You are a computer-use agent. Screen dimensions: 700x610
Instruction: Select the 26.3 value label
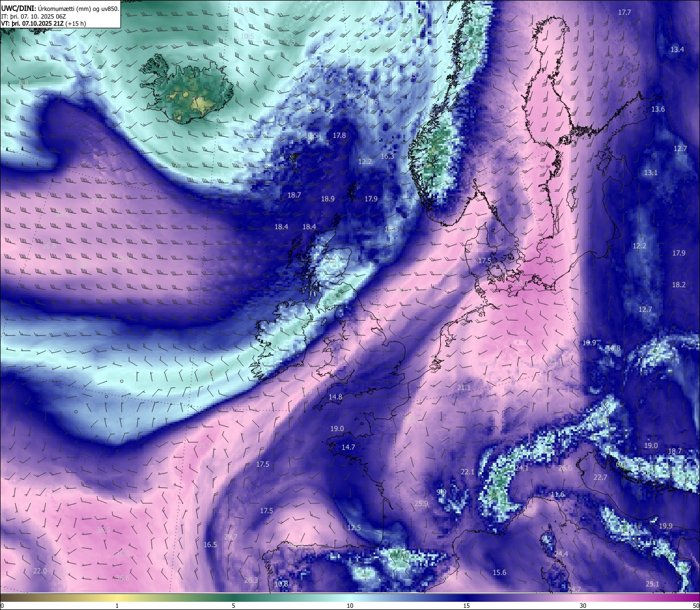coord(251,580)
